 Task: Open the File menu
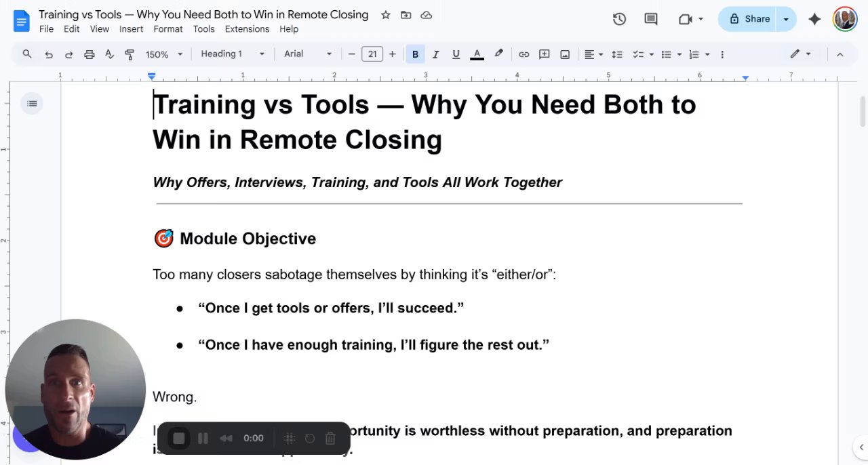click(x=46, y=29)
